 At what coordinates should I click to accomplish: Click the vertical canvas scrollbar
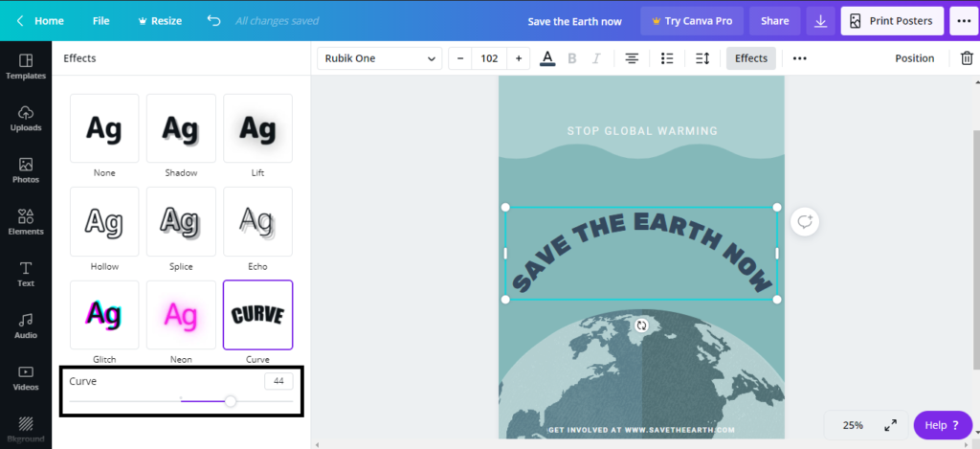pos(975,250)
